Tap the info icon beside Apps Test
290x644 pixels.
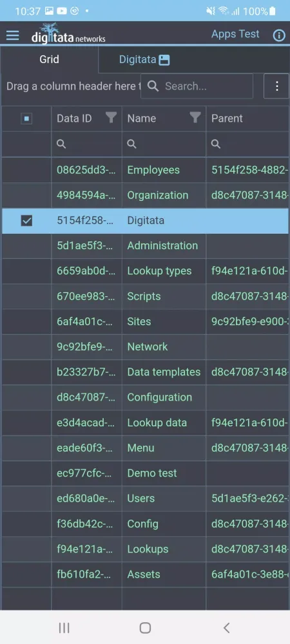pyautogui.click(x=279, y=35)
